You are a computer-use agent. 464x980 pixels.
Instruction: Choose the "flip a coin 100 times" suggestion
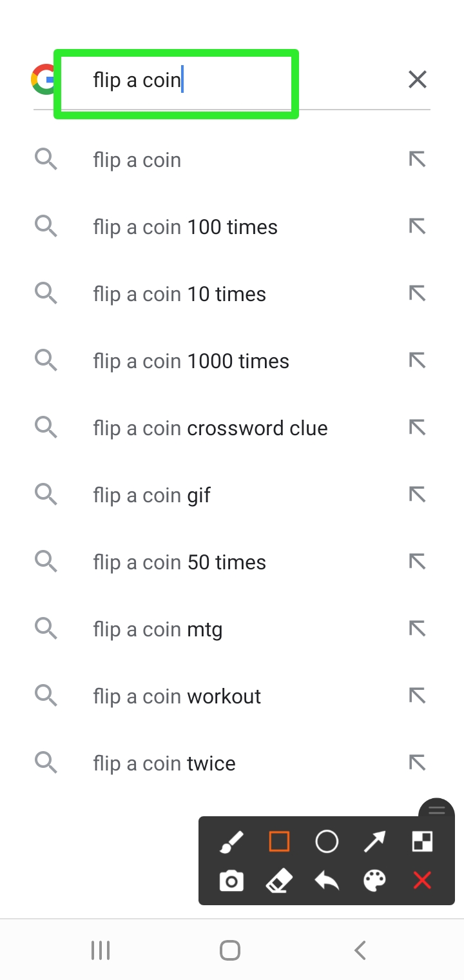click(186, 227)
